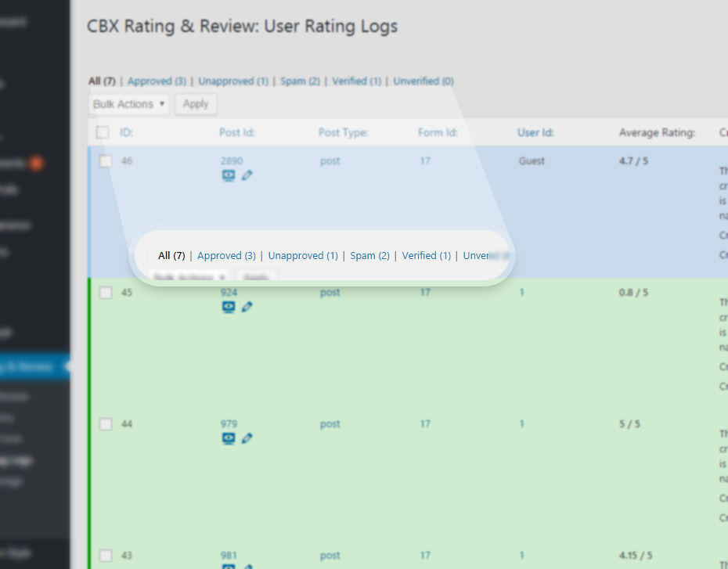Click the page title CBX Rating & Review: User Rating Logs

tap(243, 27)
